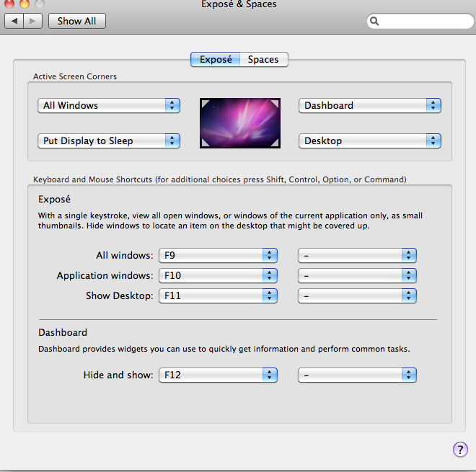Switch to the Spaces tab
The height and width of the screenshot is (472, 476).
tap(263, 60)
